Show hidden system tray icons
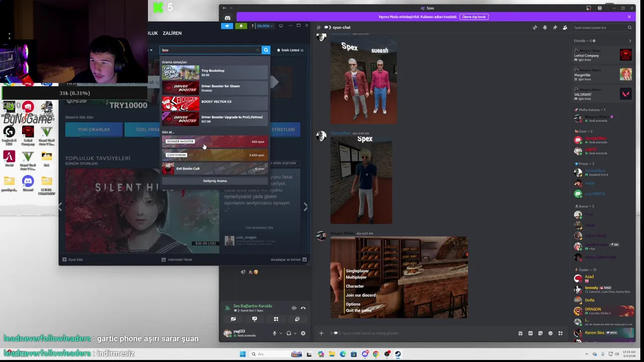This screenshot has width=644, height=362. click(587, 354)
